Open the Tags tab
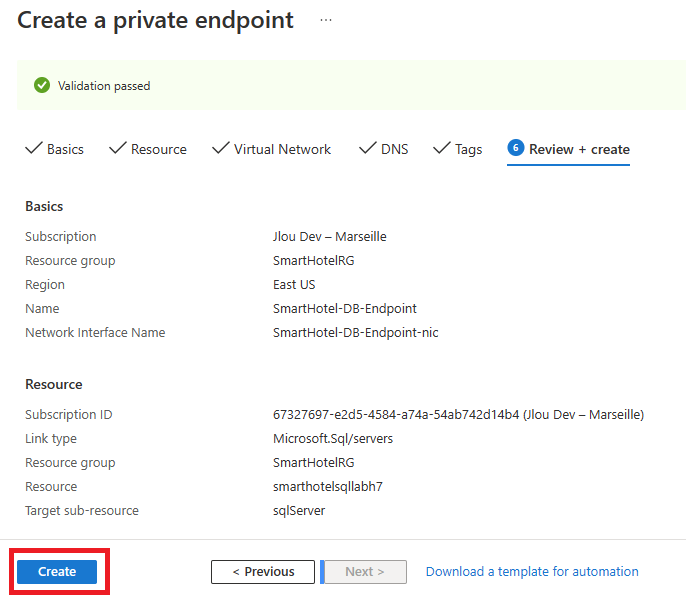686x600 pixels. pos(458,149)
